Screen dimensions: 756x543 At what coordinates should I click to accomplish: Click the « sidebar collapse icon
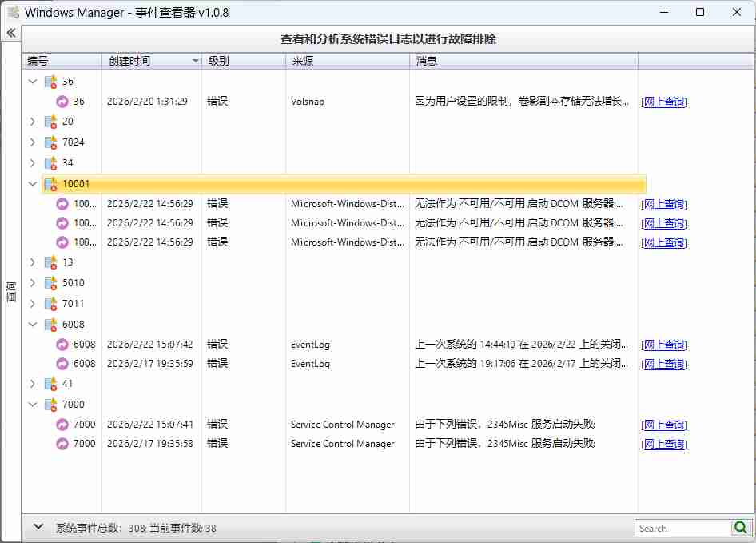point(11,32)
